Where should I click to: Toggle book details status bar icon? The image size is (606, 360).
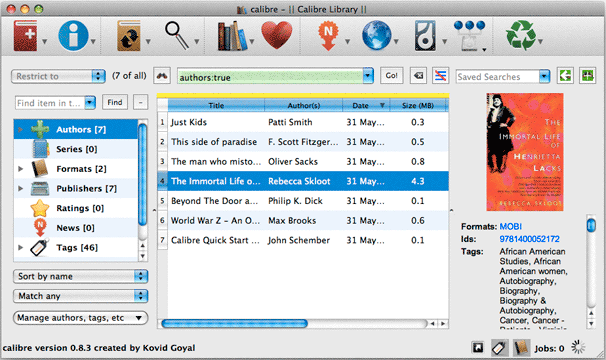(521, 348)
